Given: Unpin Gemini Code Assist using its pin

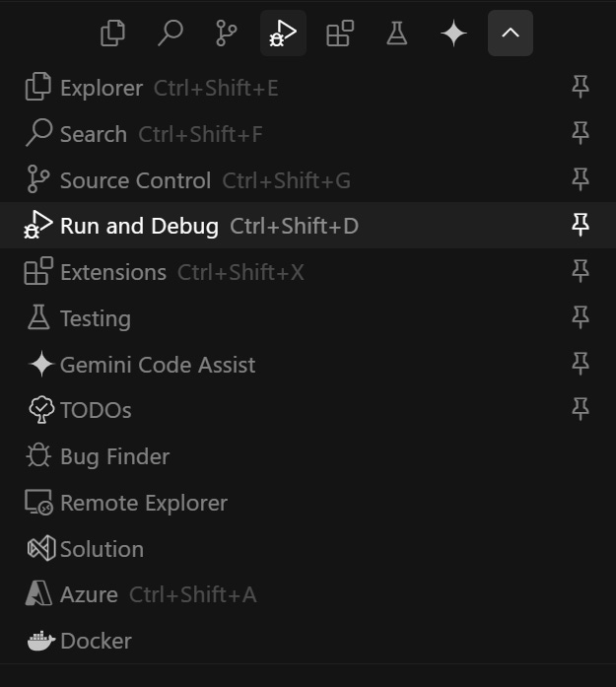Looking at the screenshot, I should click(581, 365).
